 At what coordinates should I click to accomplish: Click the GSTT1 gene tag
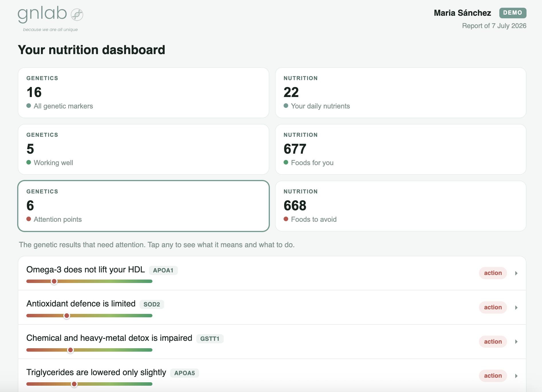210,339
